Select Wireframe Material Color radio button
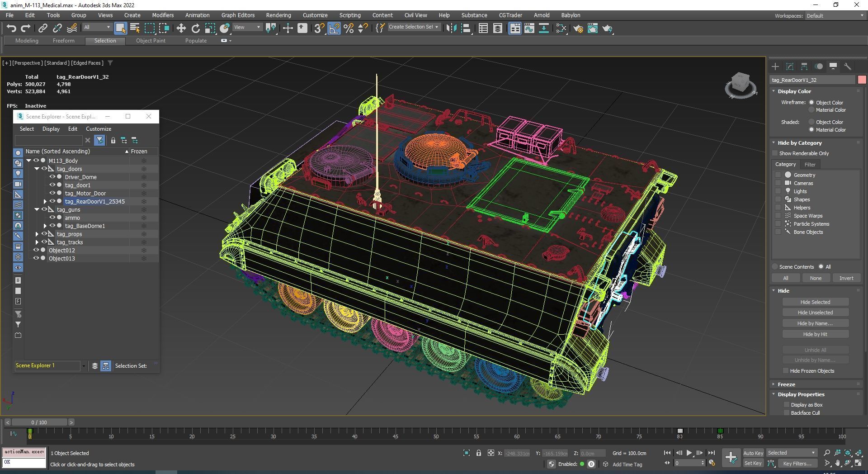The height and width of the screenshot is (474, 868). pos(811,110)
